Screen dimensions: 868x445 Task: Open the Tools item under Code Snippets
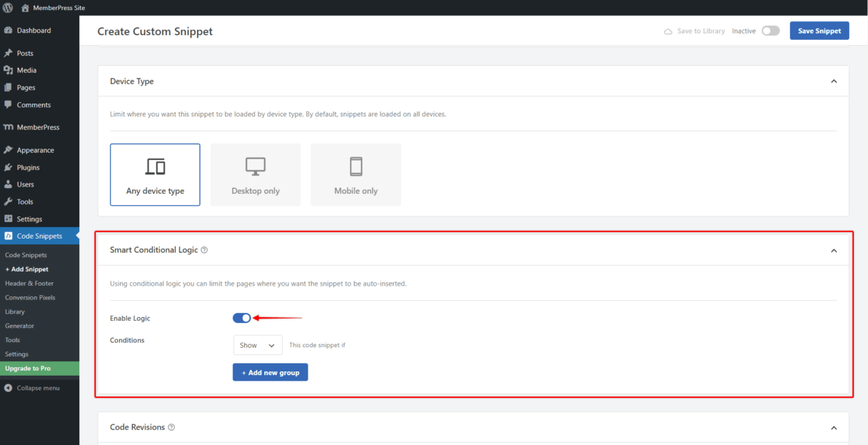pos(13,340)
